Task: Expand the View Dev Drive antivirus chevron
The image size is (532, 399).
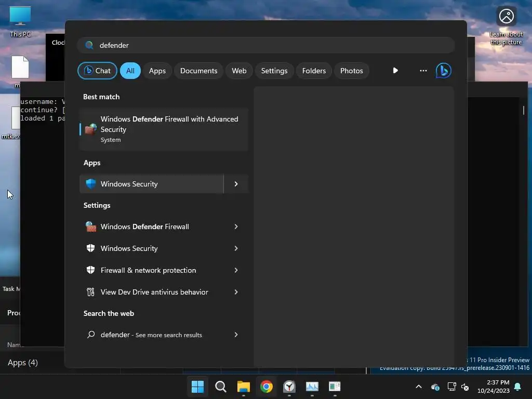Action: tap(236, 292)
